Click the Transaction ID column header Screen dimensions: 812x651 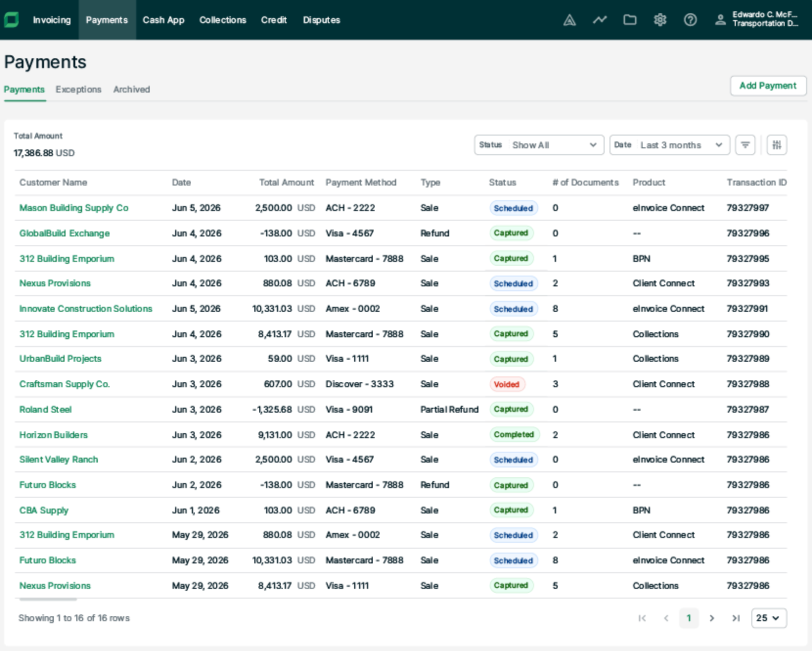coord(757,183)
